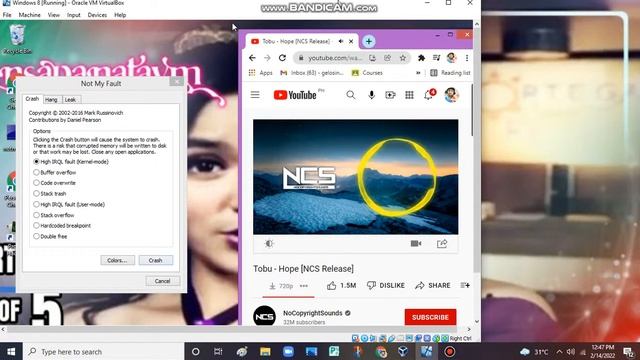
Task: Open YouTube account avatar
Action: [x=451, y=95]
